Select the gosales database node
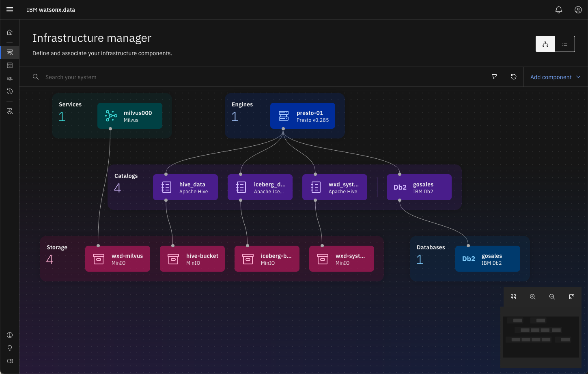The image size is (588, 374). point(488,259)
